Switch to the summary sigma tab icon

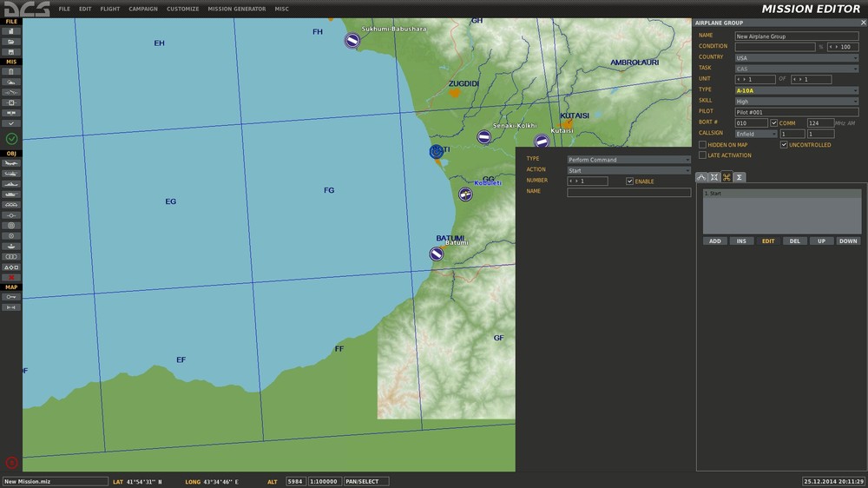coord(740,177)
